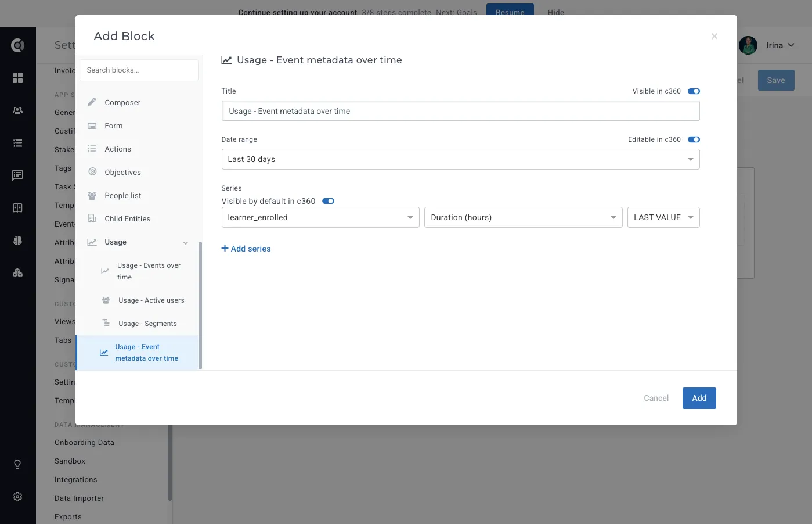Click Hide in the setup banner
This screenshot has height=524, width=812.
(x=556, y=12)
